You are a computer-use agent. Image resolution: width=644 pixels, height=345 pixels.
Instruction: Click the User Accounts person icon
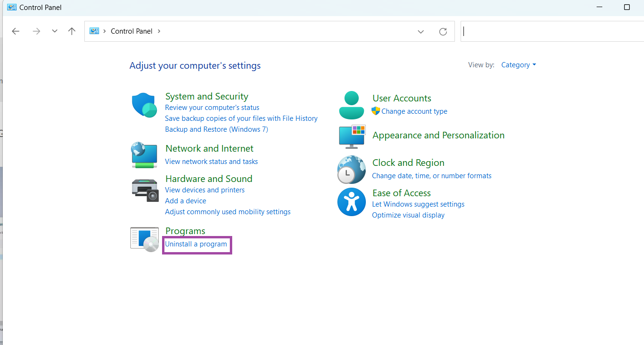tap(352, 105)
